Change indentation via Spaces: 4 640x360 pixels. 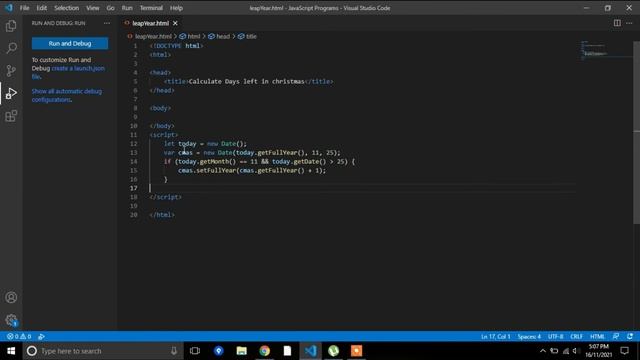coord(529,336)
